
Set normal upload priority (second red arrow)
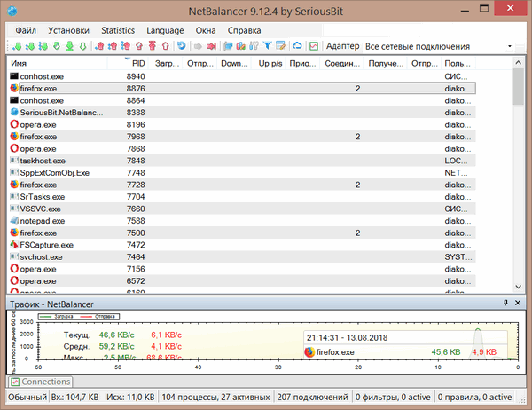113,46
